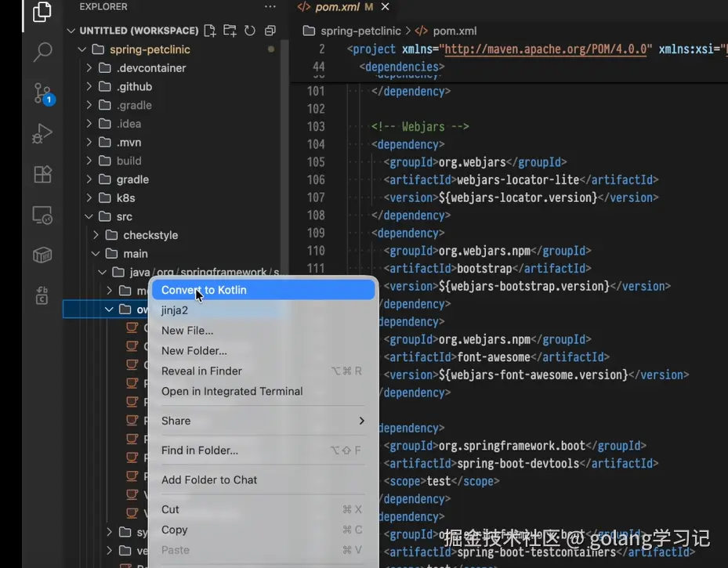The height and width of the screenshot is (568, 728).
Task: Expand the checkstyle folder
Action: click(96, 235)
